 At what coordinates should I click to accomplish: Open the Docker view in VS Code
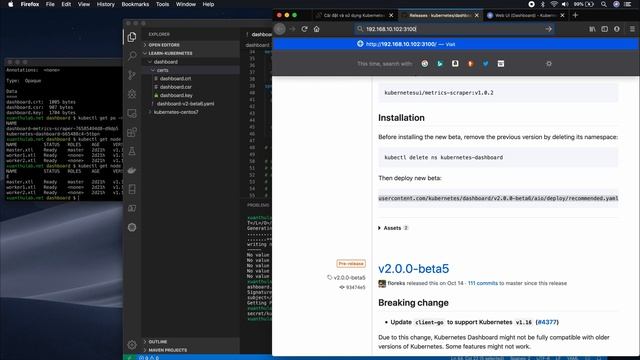coord(132,170)
